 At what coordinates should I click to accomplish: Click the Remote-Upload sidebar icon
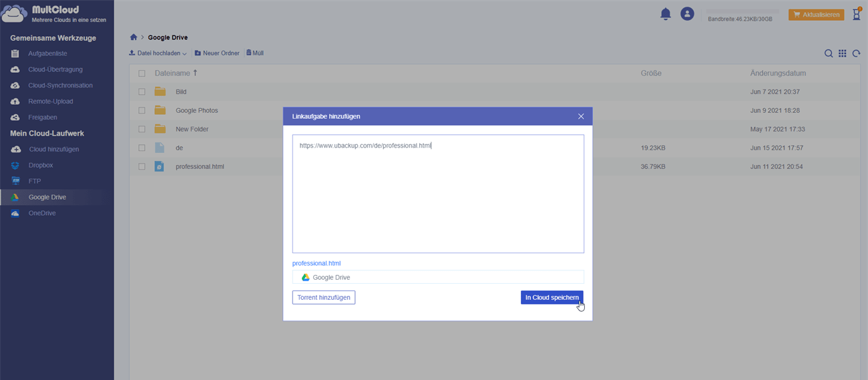[x=15, y=102]
